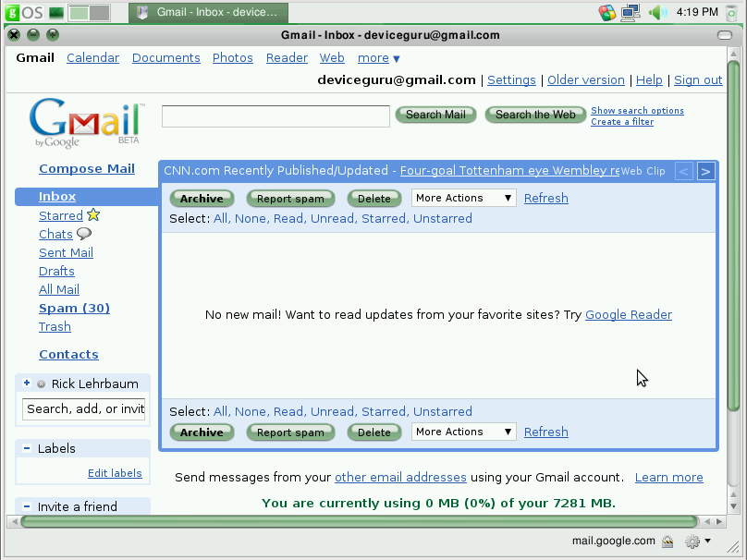This screenshot has width=747, height=560.
Task: Click the Refresh link above the message list
Action: click(546, 198)
